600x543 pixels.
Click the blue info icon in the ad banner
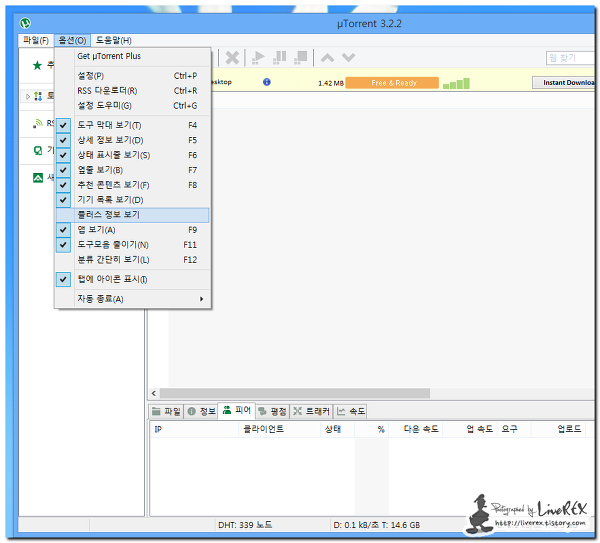[x=267, y=82]
